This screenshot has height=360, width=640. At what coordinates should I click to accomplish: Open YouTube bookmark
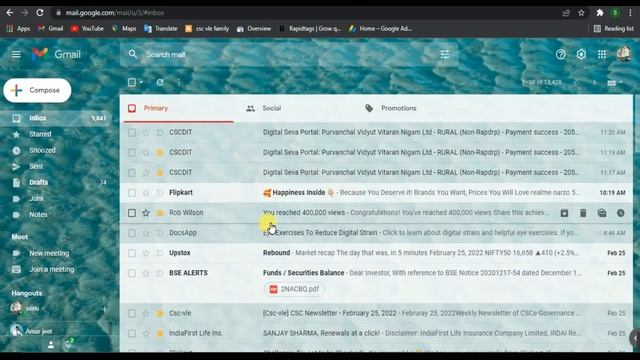pos(87,29)
